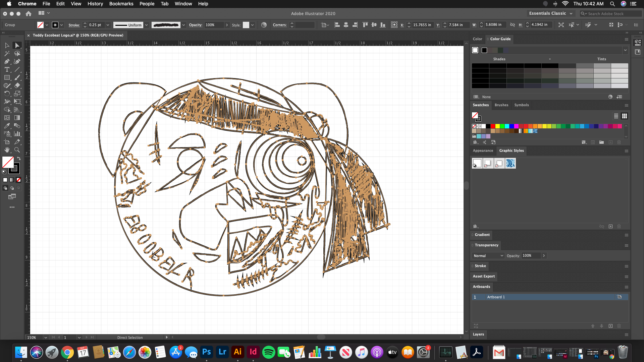Switch to Color fill mode
This screenshot has height=362, width=644.
[x=5, y=180]
